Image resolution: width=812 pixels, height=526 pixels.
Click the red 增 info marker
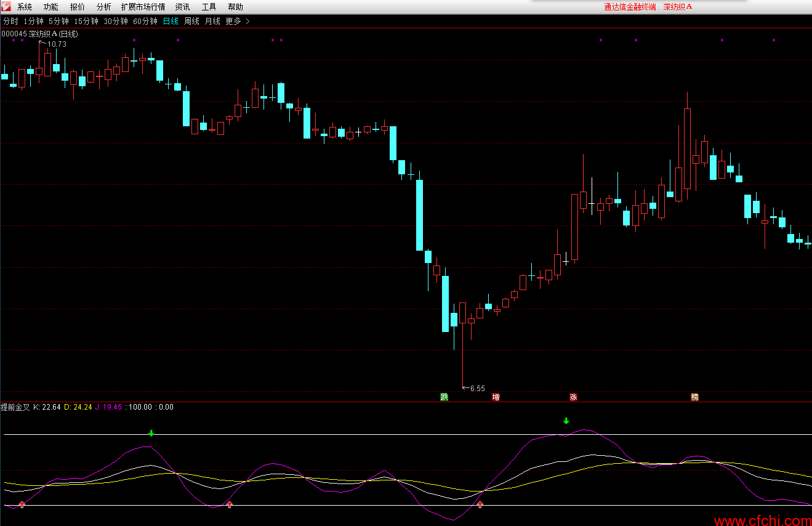496,397
